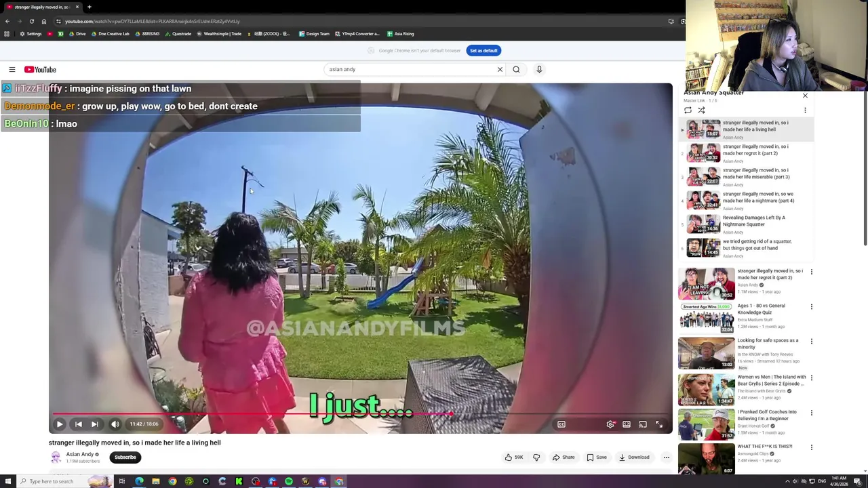The height and width of the screenshot is (488, 868).
Task: Open Spotify from the taskbar
Action: coord(289,481)
